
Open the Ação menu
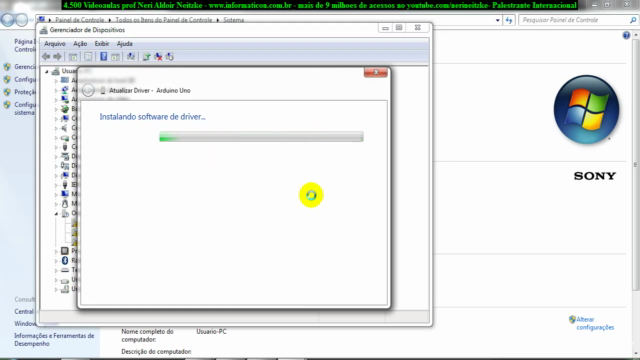[80, 44]
